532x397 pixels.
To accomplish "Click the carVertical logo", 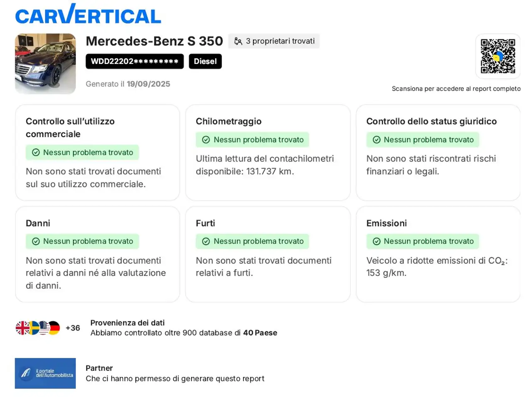I will click(88, 15).
